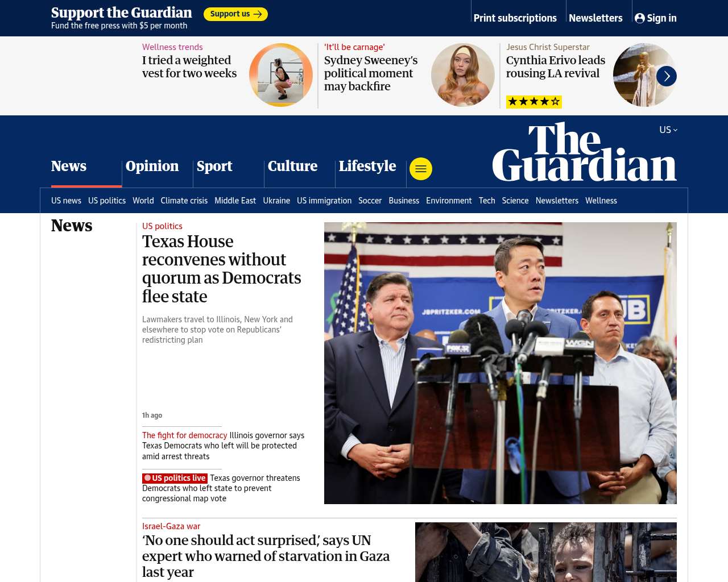The height and width of the screenshot is (582, 728).
Task: Go to the Lifestyle section tab
Action: click(367, 166)
